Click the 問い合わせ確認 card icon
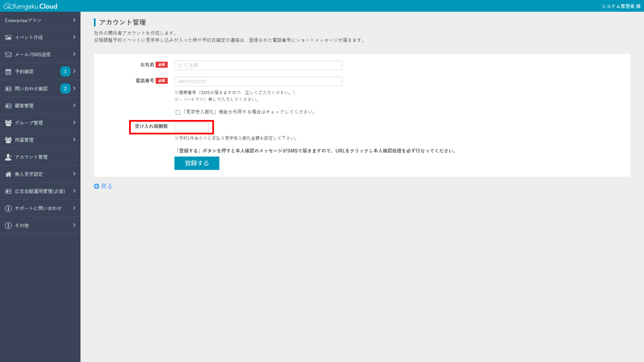The width and height of the screenshot is (644, 362). click(8, 88)
